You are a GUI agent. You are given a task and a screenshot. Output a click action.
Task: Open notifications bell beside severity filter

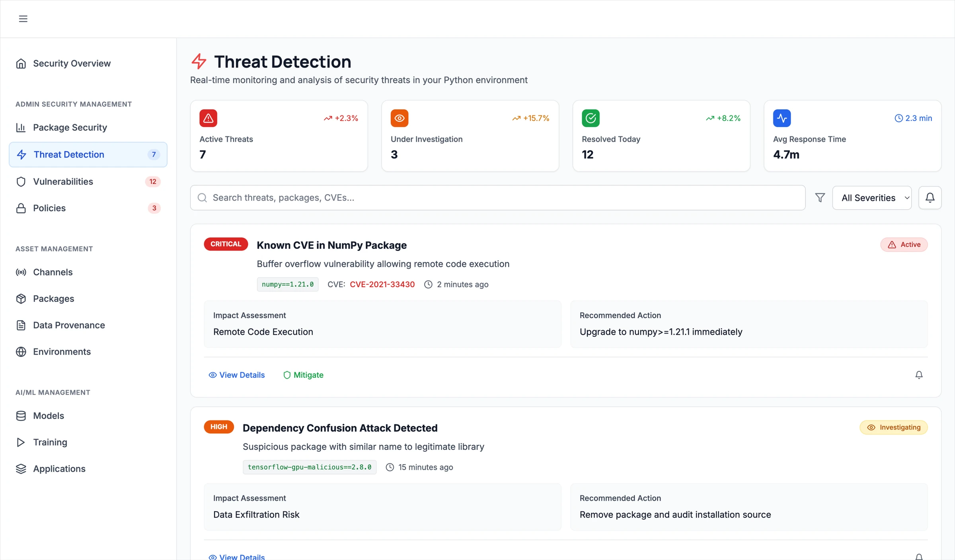tap(930, 198)
